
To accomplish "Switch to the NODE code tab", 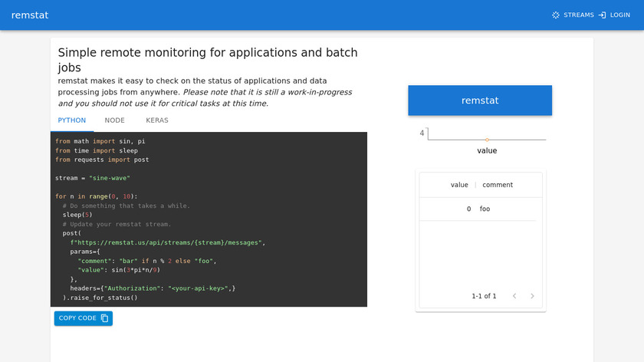I will click(114, 120).
